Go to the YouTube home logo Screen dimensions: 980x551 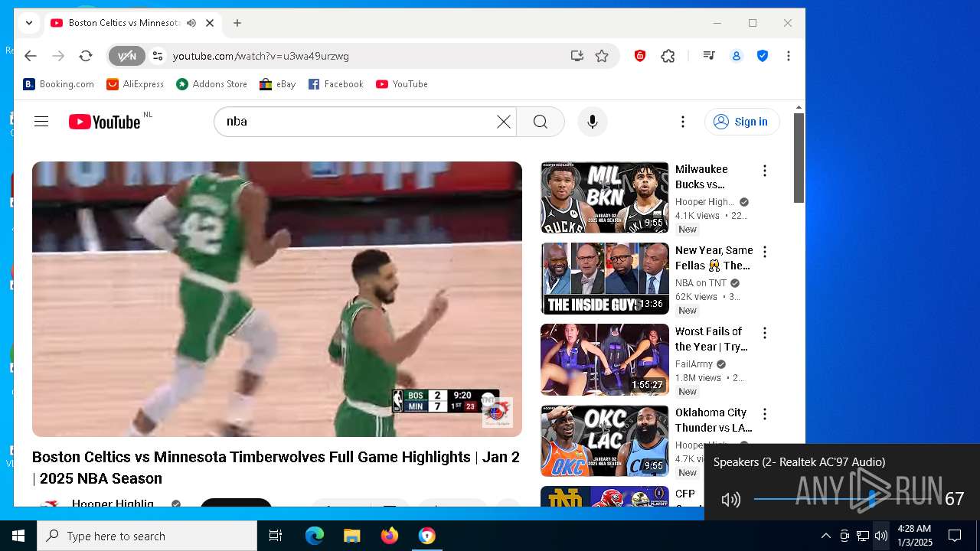[x=105, y=122]
